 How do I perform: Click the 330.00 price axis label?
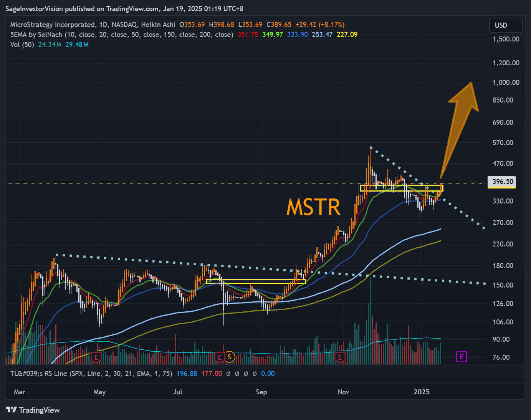pos(503,201)
